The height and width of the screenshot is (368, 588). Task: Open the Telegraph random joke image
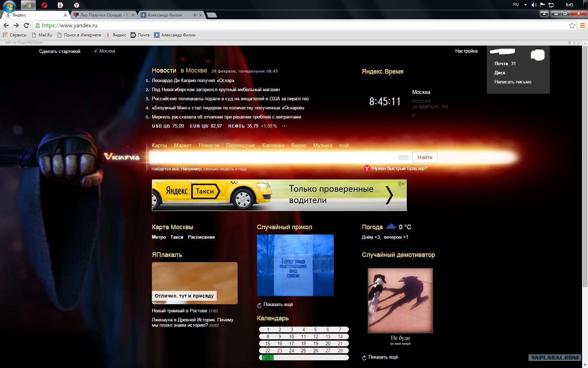point(295,265)
